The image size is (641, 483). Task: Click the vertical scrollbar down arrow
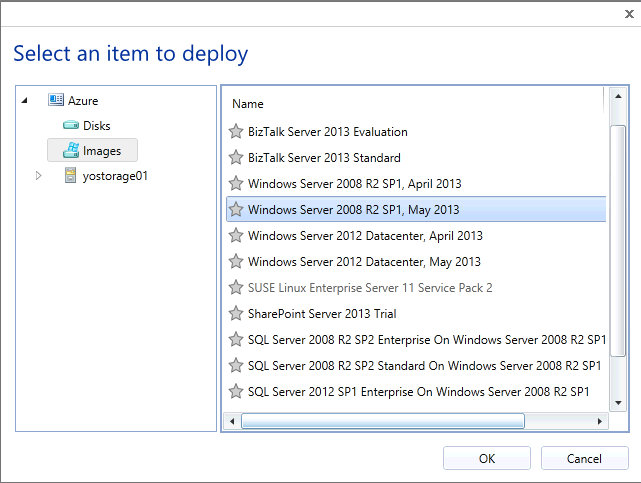(x=616, y=403)
